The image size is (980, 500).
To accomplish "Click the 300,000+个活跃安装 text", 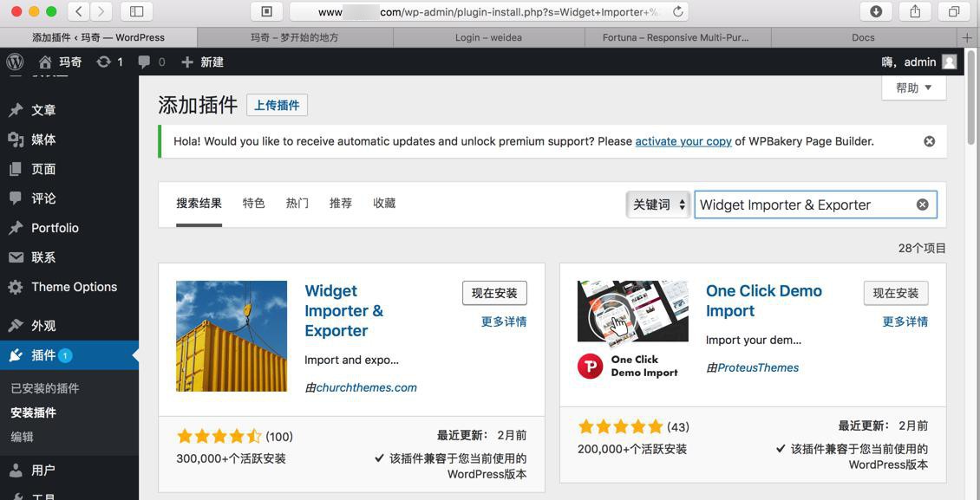I will click(x=232, y=458).
